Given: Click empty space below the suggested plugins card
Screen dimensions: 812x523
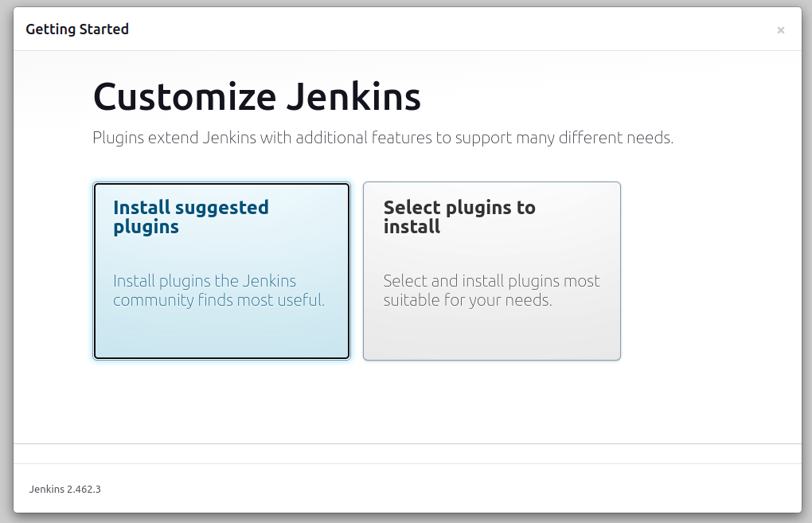Looking at the screenshot, I should (x=221, y=402).
